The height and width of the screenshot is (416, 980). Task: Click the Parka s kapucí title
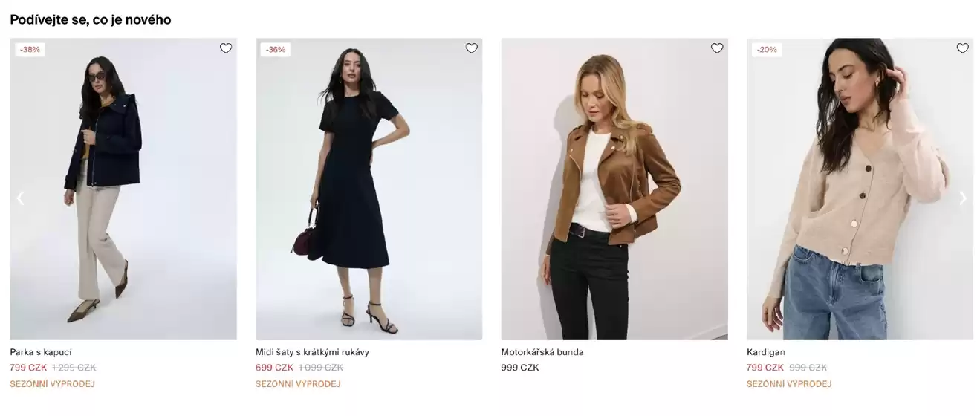pyautogui.click(x=41, y=352)
